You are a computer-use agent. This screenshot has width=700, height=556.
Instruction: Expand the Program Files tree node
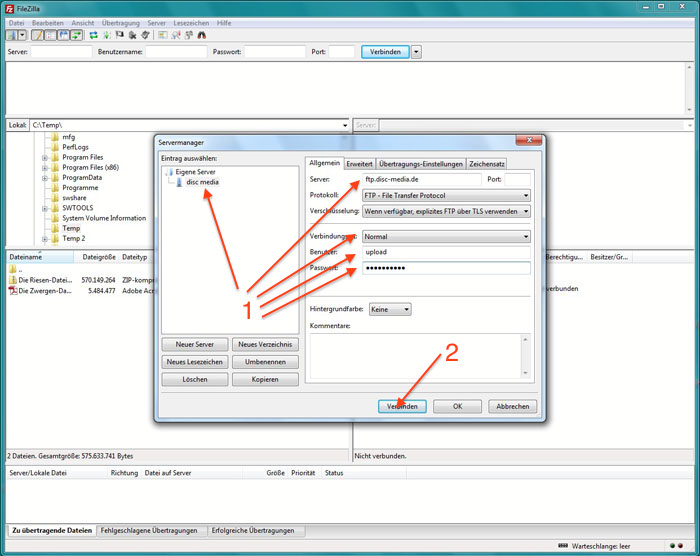45,157
